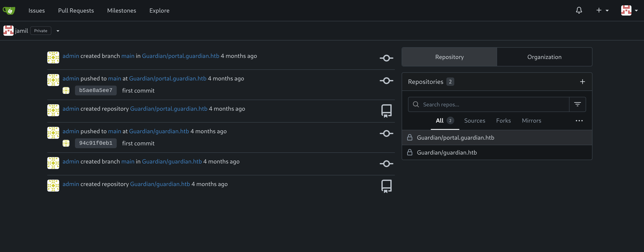Expand the jamil dashboard context switcher
Viewport: 644px width, 252px height.
[x=58, y=31]
